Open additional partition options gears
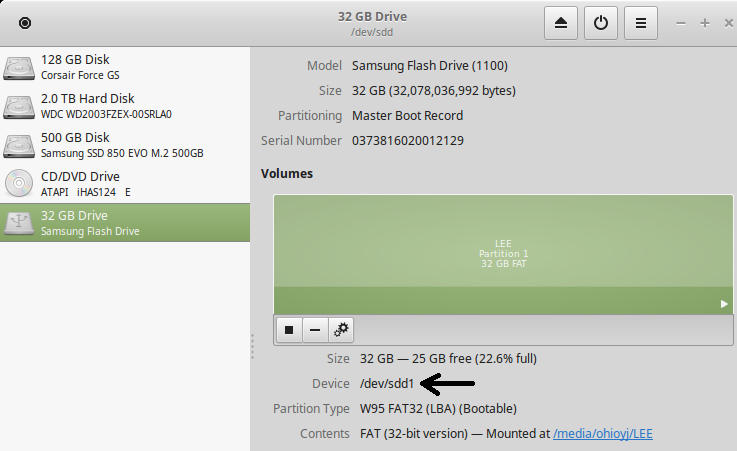Image resolution: width=737 pixels, height=451 pixels. tap(341, 330)
